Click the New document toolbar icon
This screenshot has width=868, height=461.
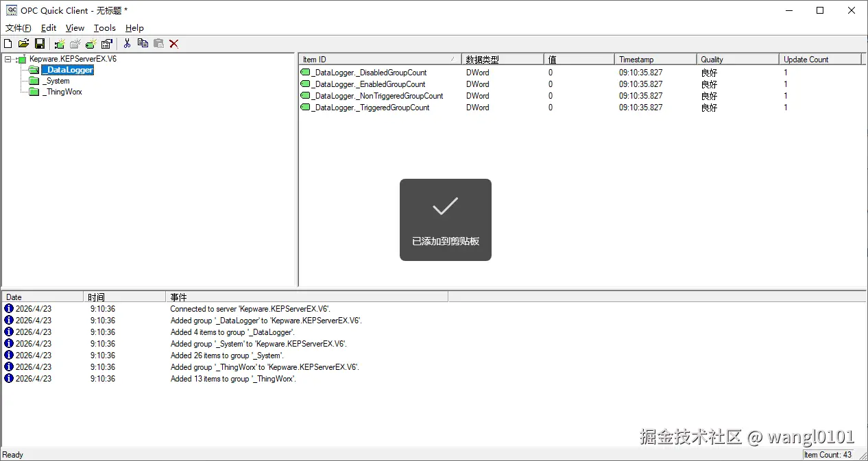8,44
